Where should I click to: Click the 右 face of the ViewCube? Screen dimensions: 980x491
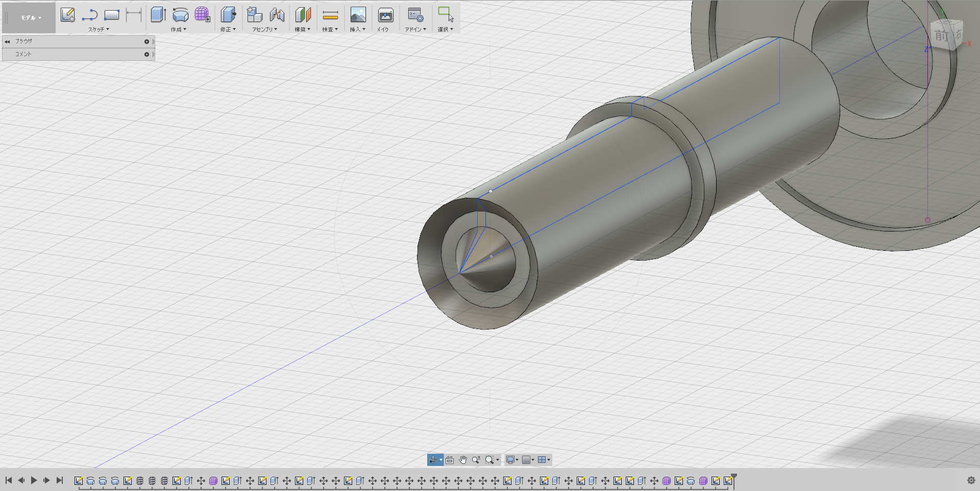(958, 34)
